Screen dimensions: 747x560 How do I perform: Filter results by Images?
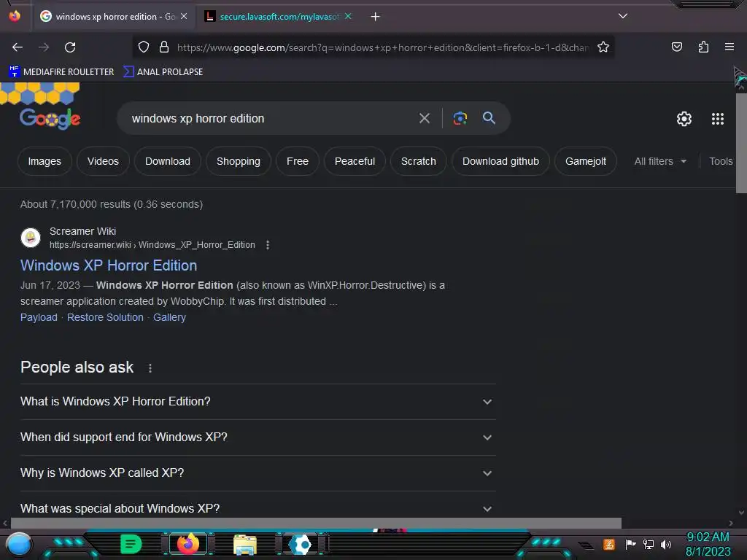pyautogui.click(x=44, y=161)
